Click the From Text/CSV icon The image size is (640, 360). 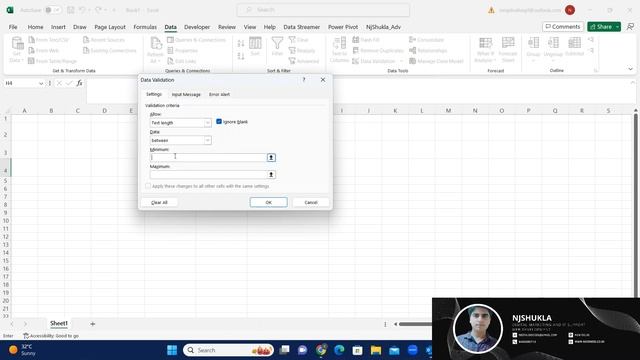click(31, 40)
